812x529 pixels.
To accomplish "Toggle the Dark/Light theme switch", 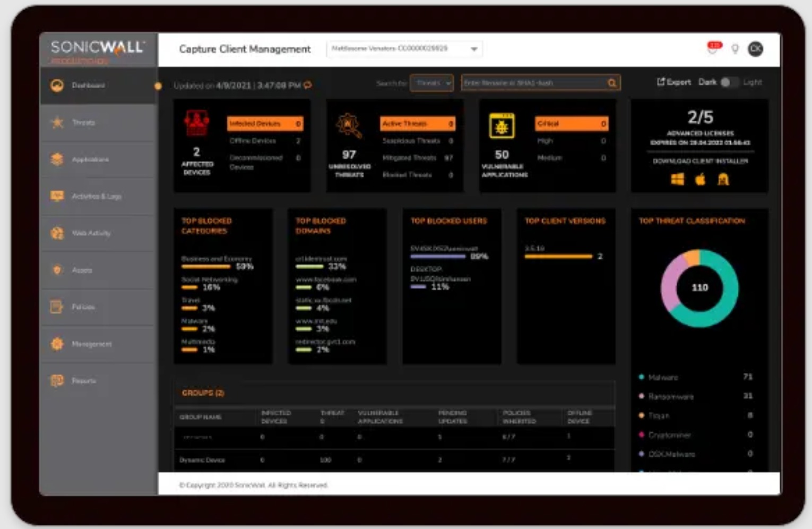I will coord(729,82).
